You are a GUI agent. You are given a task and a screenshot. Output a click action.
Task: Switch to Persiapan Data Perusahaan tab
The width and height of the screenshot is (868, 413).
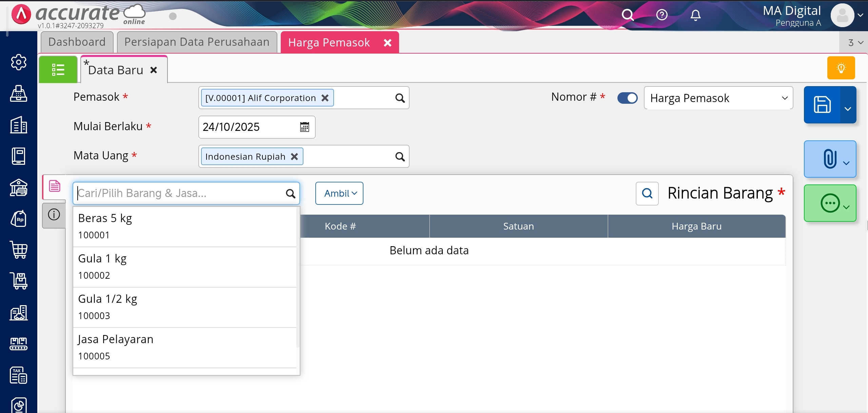[197, 42]
